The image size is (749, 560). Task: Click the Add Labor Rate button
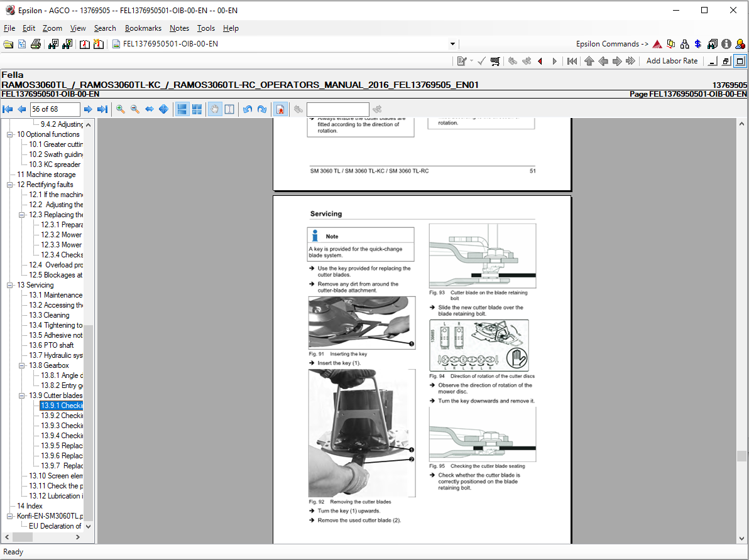tap(672, 61)
